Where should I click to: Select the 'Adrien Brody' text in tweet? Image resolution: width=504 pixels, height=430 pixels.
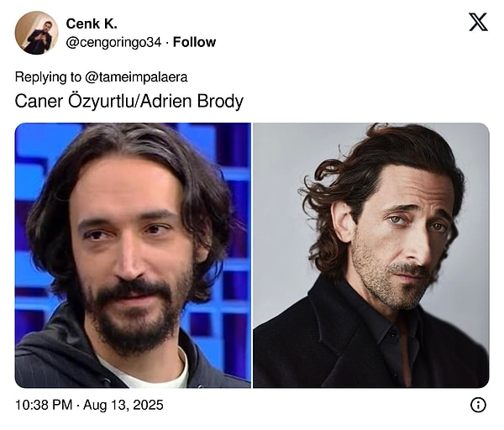click(192, 101)
